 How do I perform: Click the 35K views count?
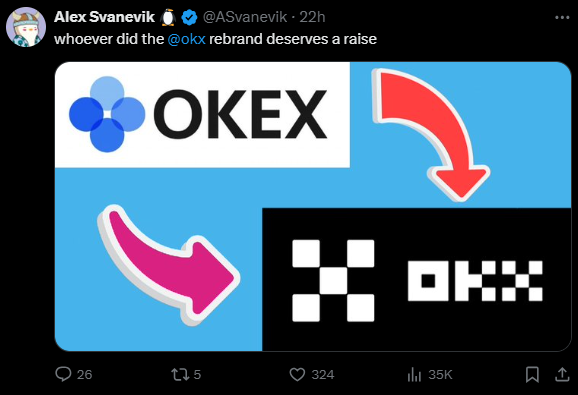pos(440,375)
